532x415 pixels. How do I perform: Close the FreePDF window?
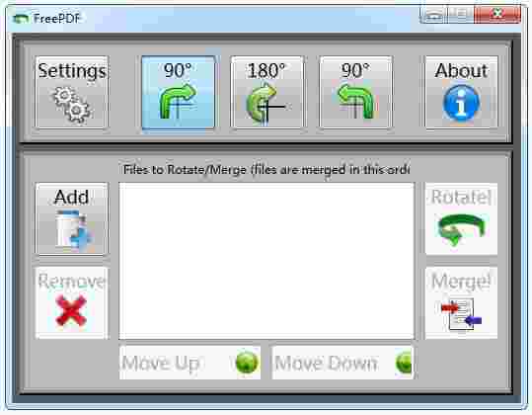pyautogui.click(x=497, y=14)
